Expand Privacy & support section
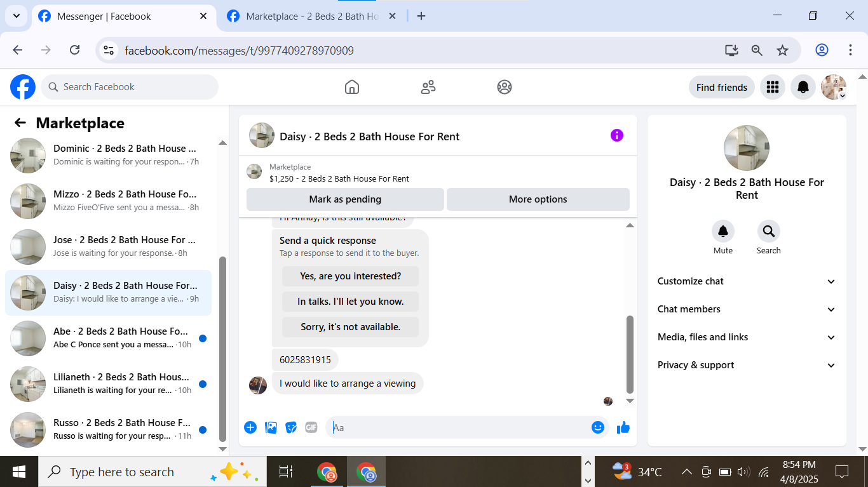Viewport: 868px width, 487px height. [x=747, y=365]
